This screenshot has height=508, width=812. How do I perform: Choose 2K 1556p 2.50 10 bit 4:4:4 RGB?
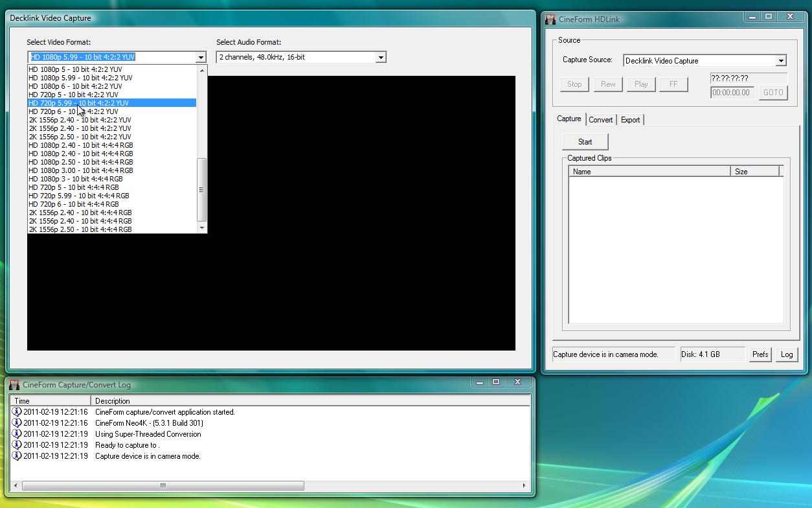point(80,229)
